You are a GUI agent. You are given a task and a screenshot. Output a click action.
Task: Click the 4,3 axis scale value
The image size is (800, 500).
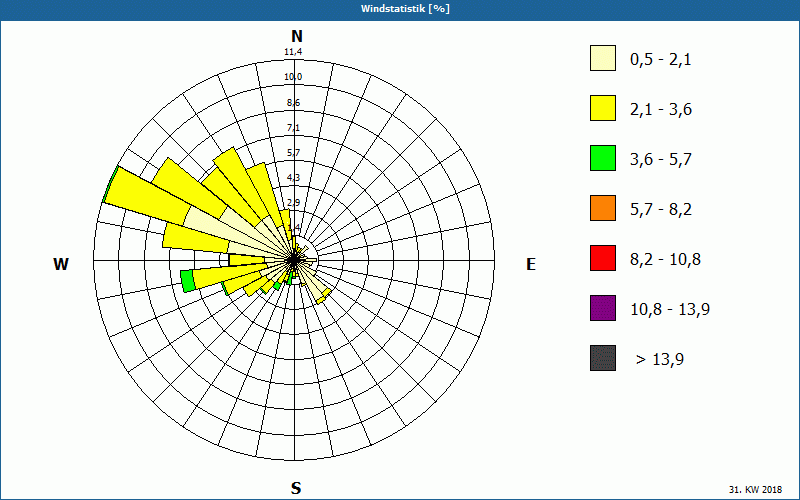tap(293, 178)
